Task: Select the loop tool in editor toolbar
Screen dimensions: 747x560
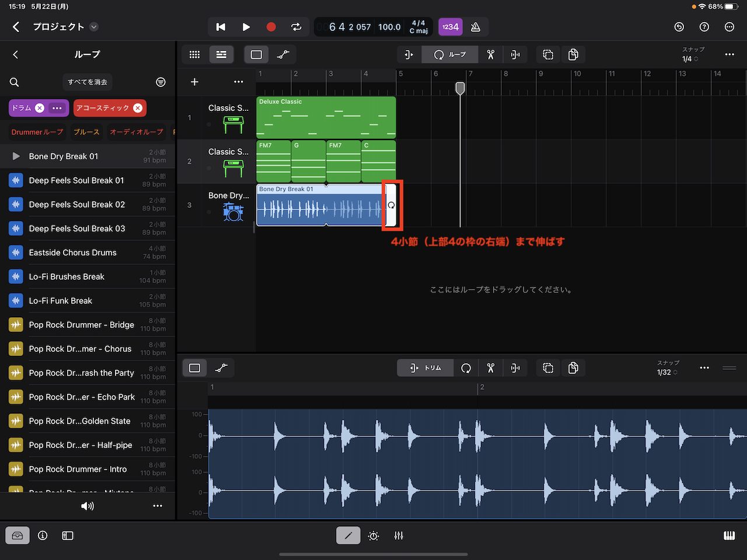Action: pyautogui.click(x=466, y=367)
